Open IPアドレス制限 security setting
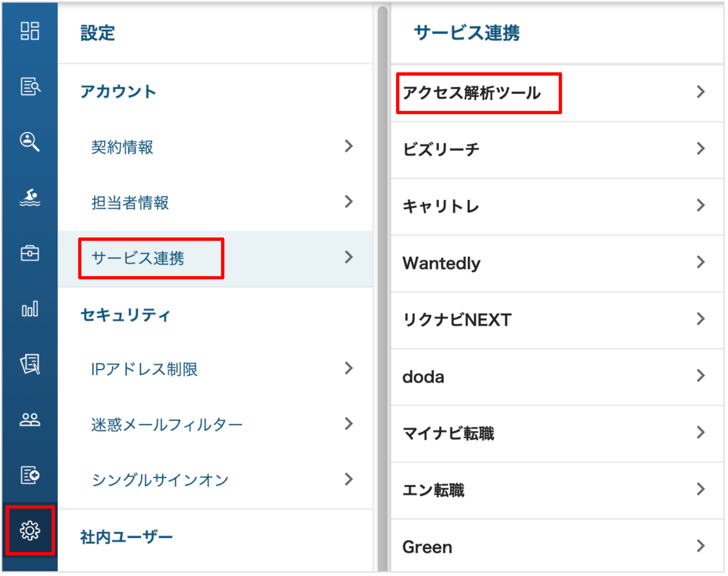Viewport: 728px width, 576px height. tap(215, 369)
